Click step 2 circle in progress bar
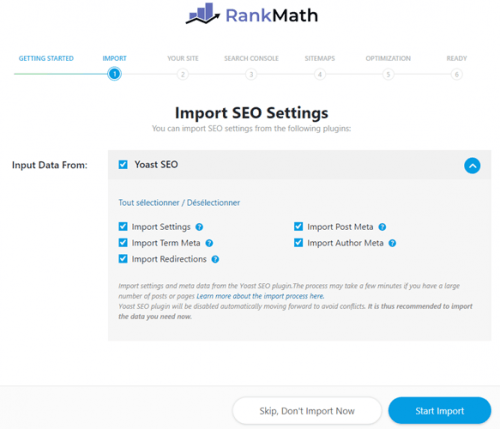The height and width of the screenshot is (429, 500). 183,74
